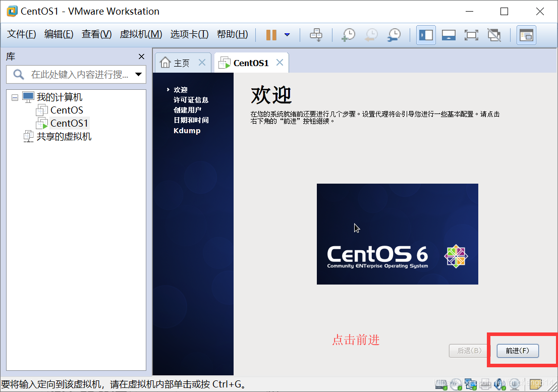Click the console view icon at toolbar end

point(526,35)
